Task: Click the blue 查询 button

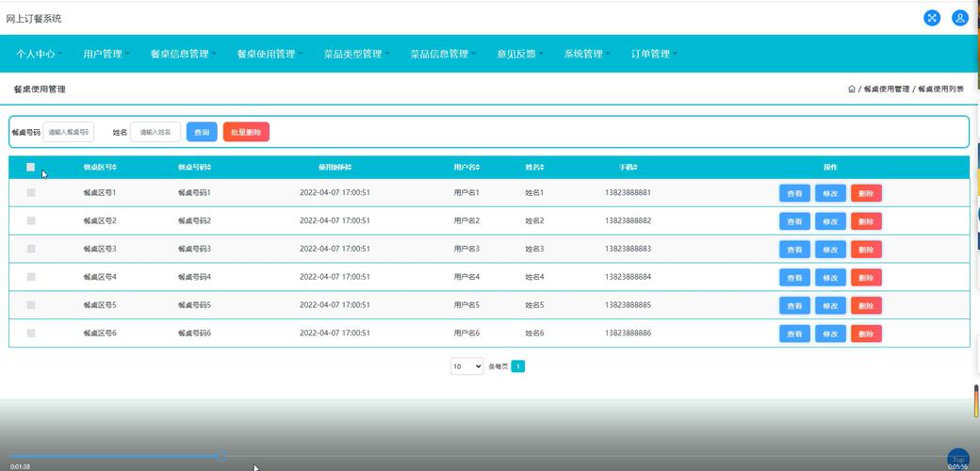Action: [202, 132]
